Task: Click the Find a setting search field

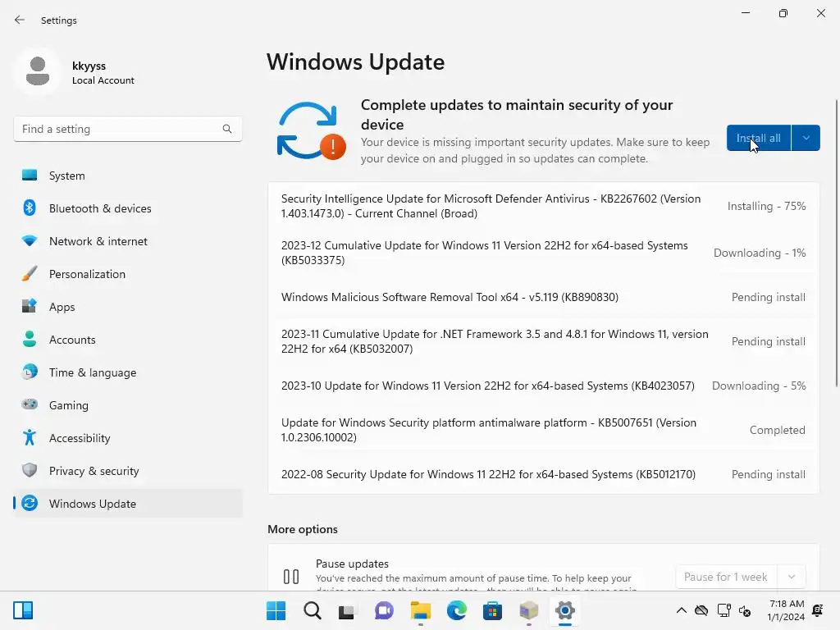Action: (x=127, y=129)
